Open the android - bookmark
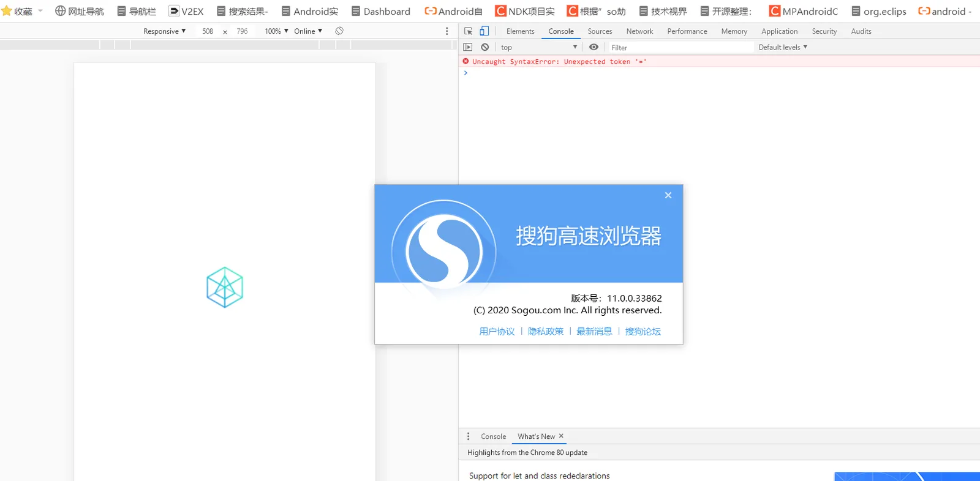 pyautogui.click(x=945, y=11)
